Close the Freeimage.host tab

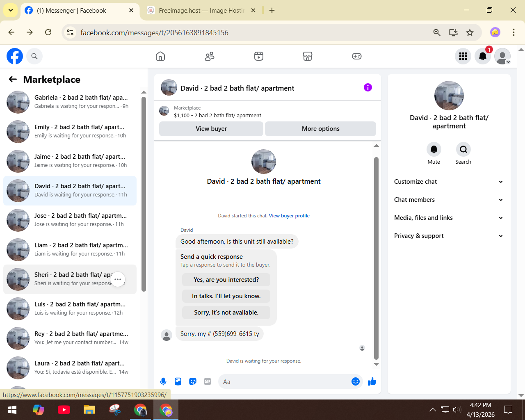click(x=253, y=10)
